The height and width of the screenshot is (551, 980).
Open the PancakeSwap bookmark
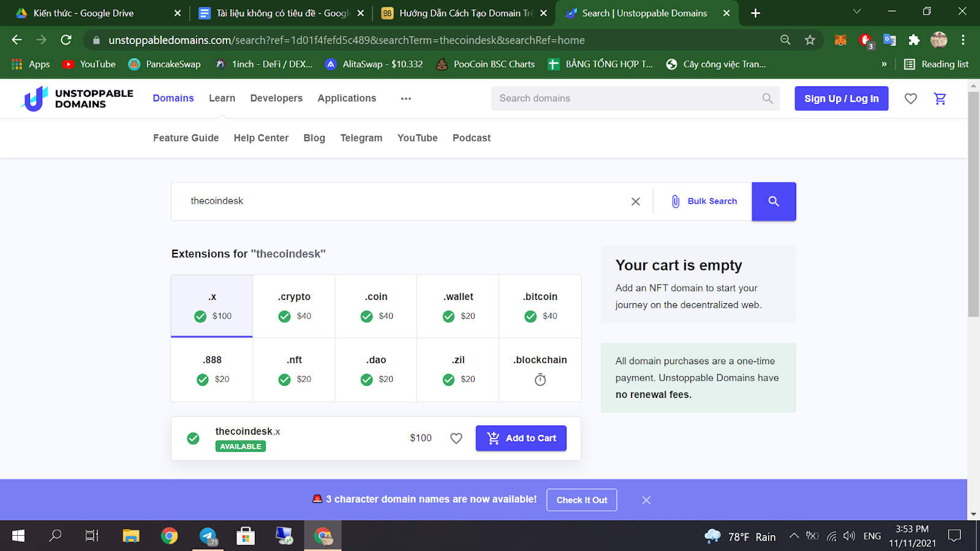pos(165,64)
